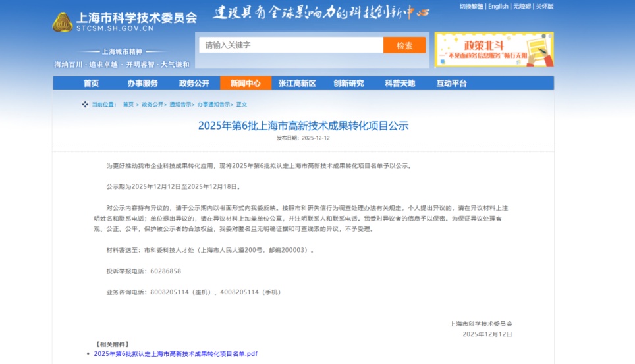The height and width of the screenshot is (364, 635).
Task: Click the signature date 2025年12月12日
Action: [487, 334]
